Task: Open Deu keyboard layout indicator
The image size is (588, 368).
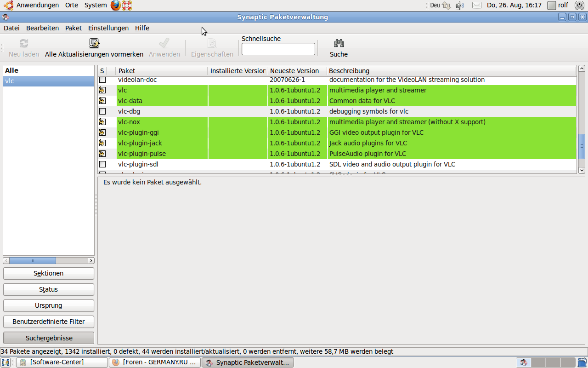Action: pos(435,6)
